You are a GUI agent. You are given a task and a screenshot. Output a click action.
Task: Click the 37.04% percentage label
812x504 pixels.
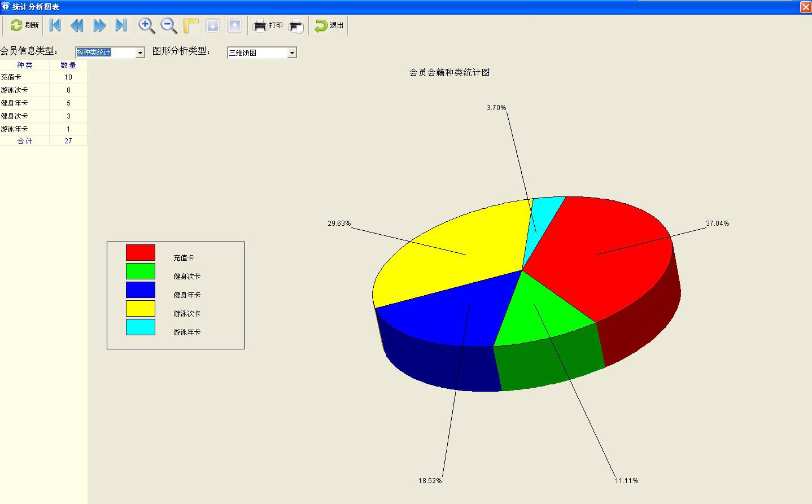tap(718, 223)
